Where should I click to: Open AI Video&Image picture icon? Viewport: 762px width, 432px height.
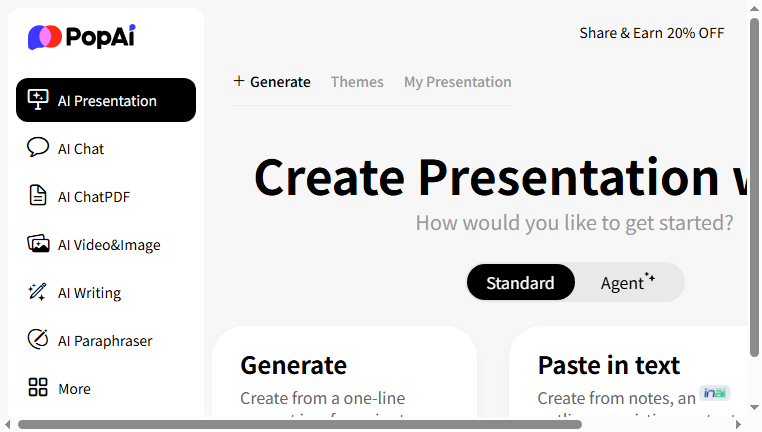(38, 244)
